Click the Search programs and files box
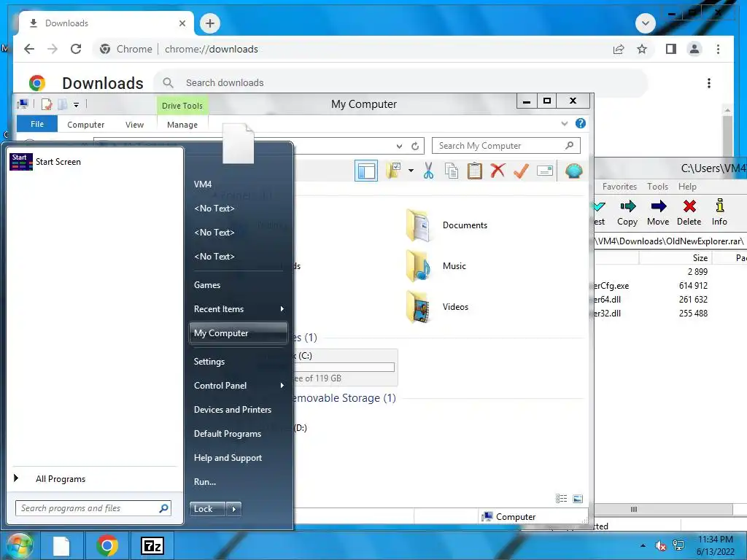The width and height of the screenshot is (747, 560). point(93,508)
